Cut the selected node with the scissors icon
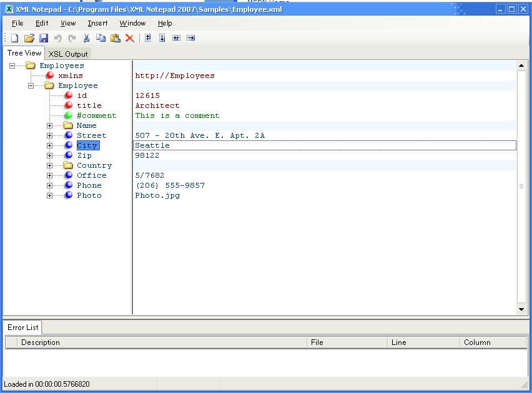Image resolution: width=532 pixels, height=393 pixels. tap(87, 38)
